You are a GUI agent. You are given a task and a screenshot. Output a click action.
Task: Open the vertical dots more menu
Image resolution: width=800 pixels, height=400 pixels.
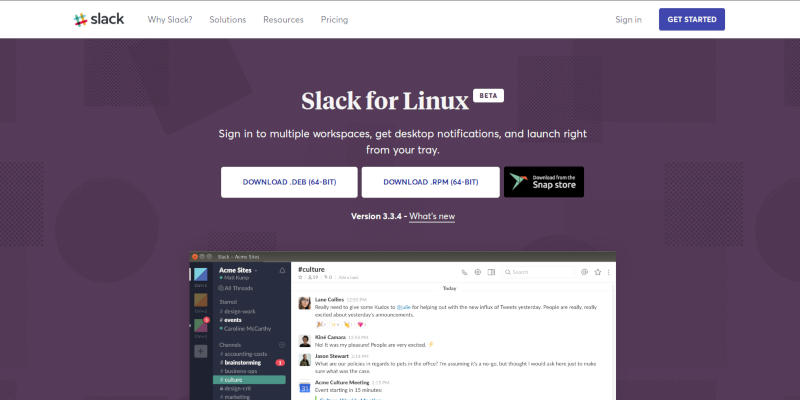click(608, 272)
